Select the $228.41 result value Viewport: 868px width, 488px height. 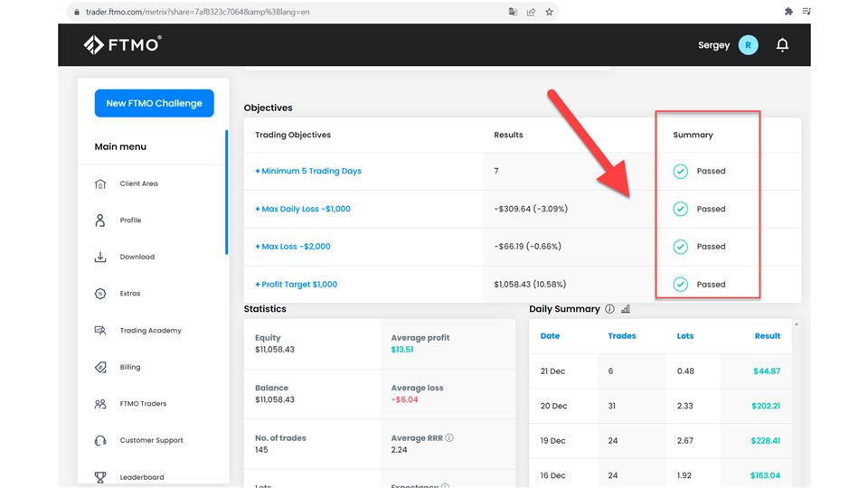[766, 441]
